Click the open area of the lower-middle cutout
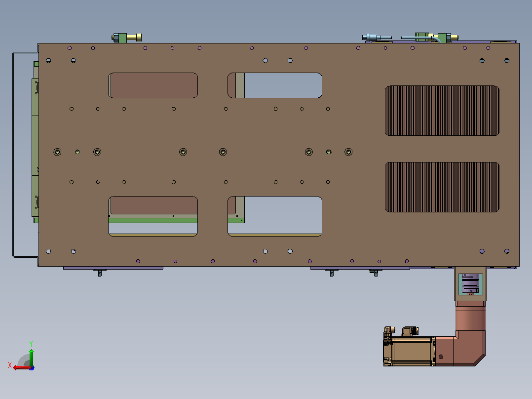532x399 pixels. [x=283, y=215]
